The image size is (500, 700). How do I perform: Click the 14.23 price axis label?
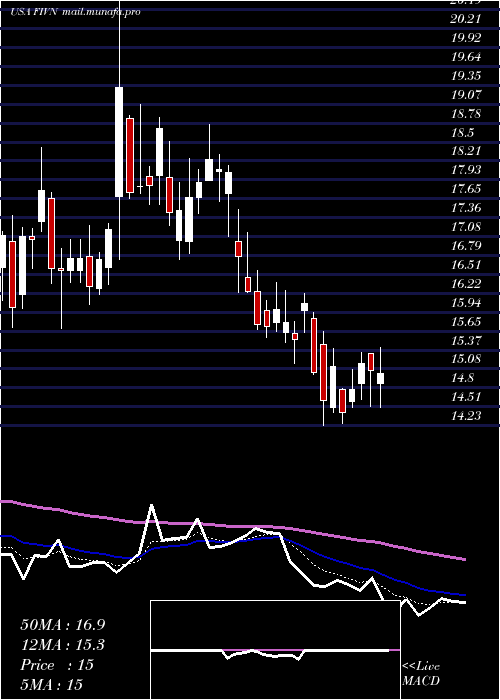click(466, 416)
